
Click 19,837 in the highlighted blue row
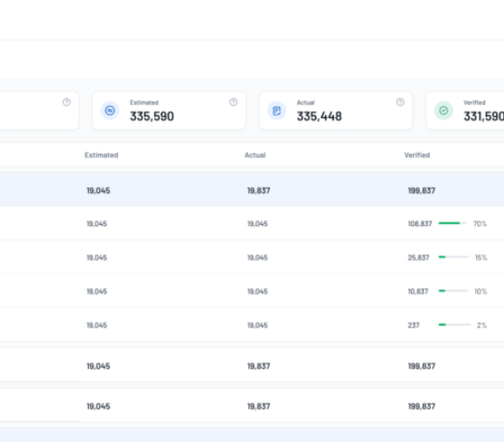(259, 191)
